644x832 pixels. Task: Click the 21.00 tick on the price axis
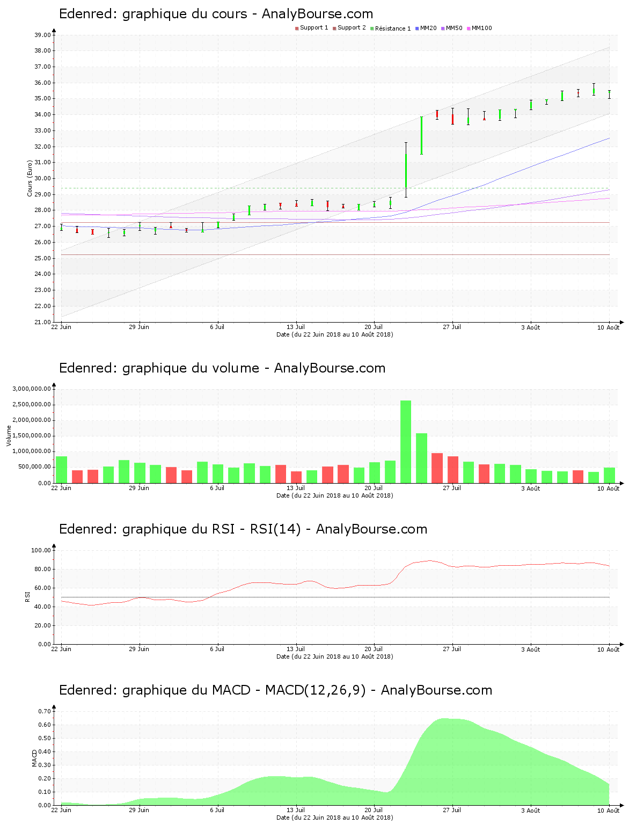42,322
